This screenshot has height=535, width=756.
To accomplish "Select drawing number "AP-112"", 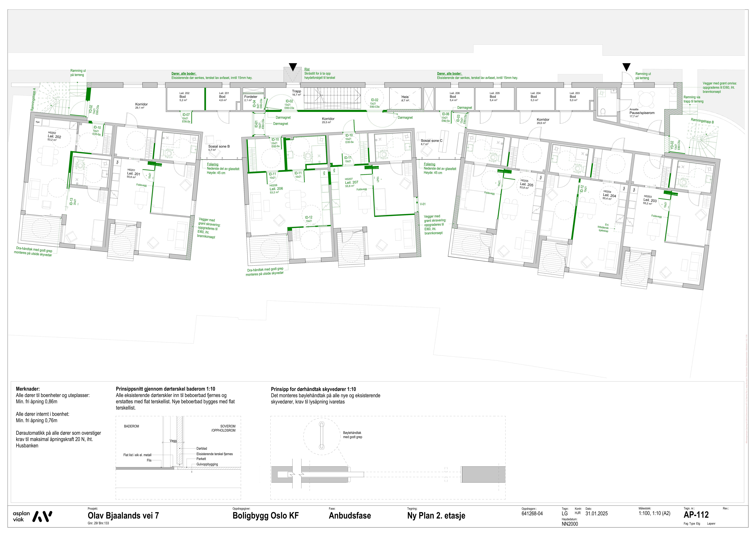I will [696, 515].
